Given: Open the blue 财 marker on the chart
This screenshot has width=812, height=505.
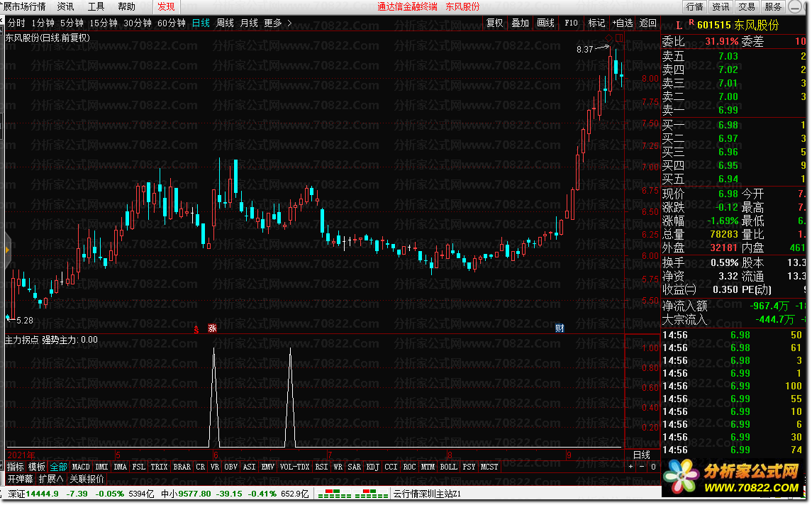Looking at the screenshot, I should (x=560, y=328).
